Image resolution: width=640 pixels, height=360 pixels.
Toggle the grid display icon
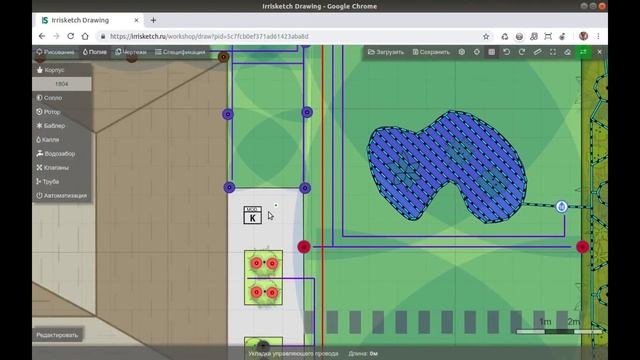(492, 52)
